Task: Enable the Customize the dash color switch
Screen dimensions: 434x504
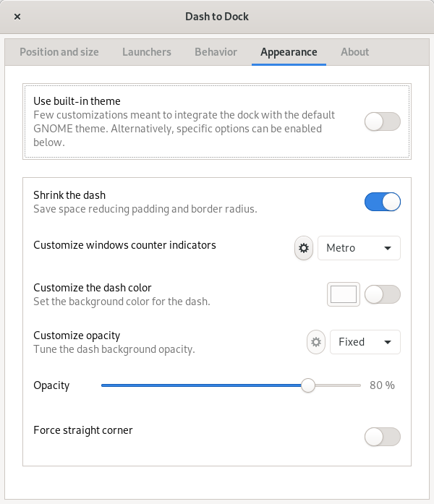Action: click(382, 294)
